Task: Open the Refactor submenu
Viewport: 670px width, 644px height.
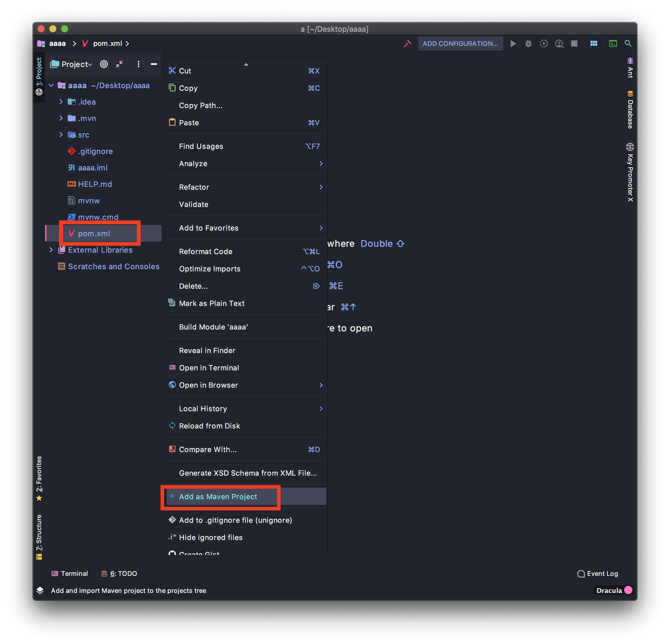Action: tap(246, 187)
